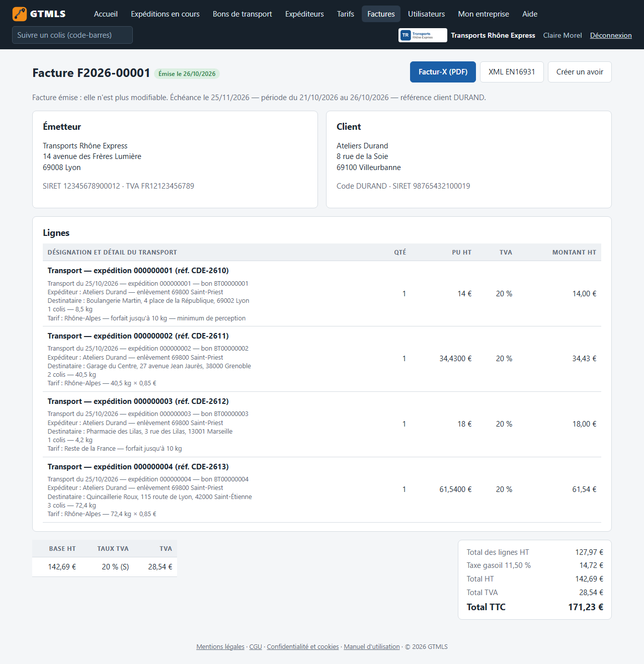Open the Factures menu item

pyautogui.click(x=381, y=14)
